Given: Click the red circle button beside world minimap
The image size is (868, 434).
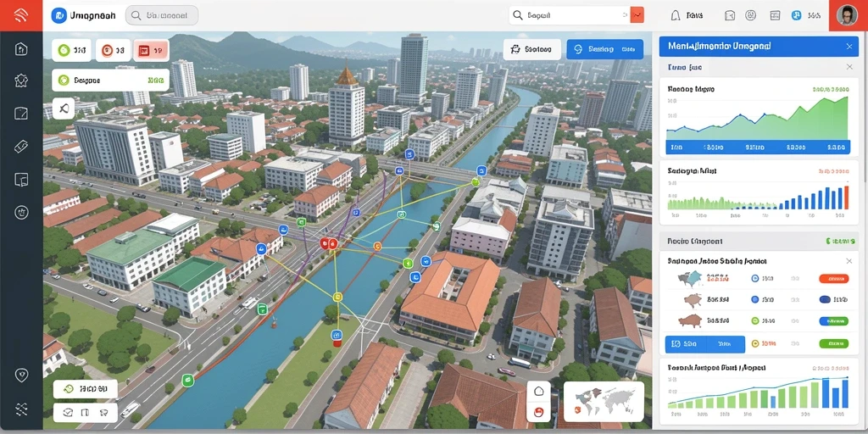Looking at the screenshot, I should coord(538,411).
